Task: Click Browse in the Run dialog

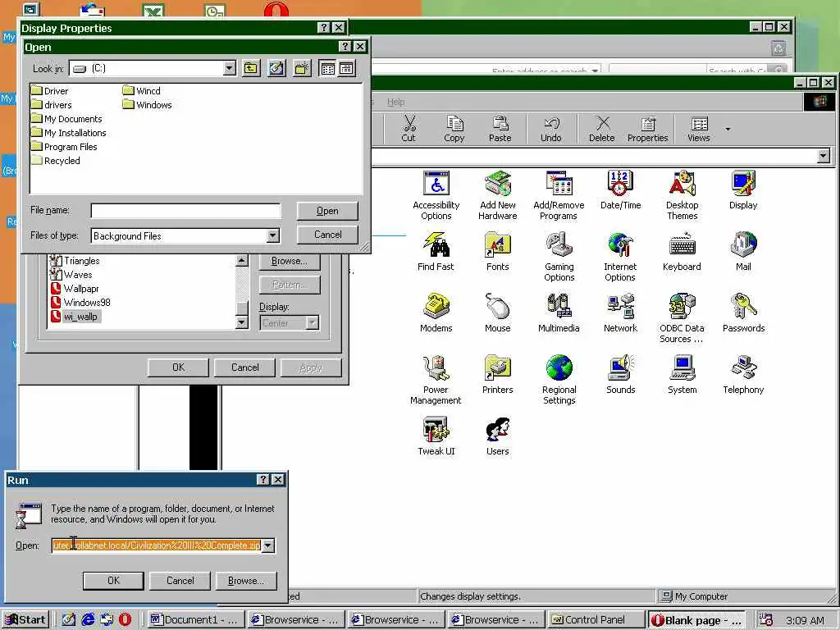Action: coord(246,581)
